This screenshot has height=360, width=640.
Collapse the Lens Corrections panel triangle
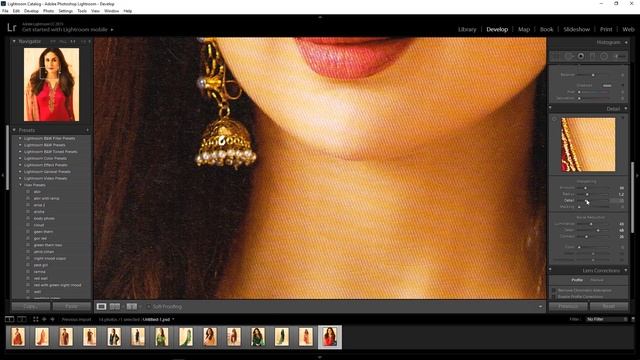[626, 270]
